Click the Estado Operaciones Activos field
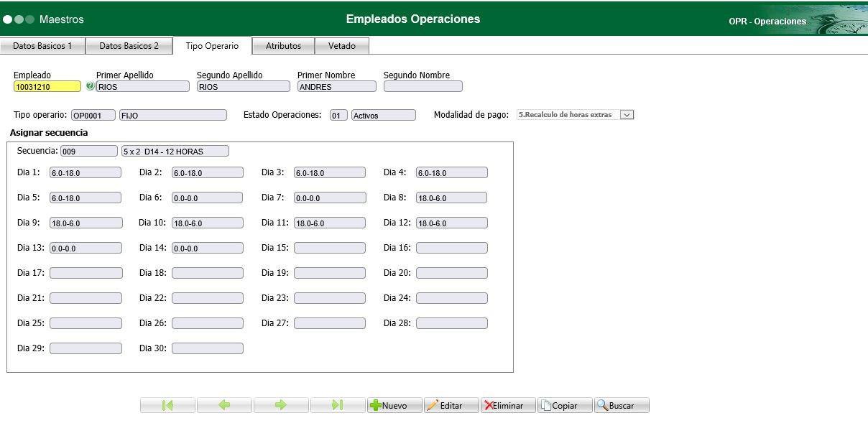 point(384,115)
